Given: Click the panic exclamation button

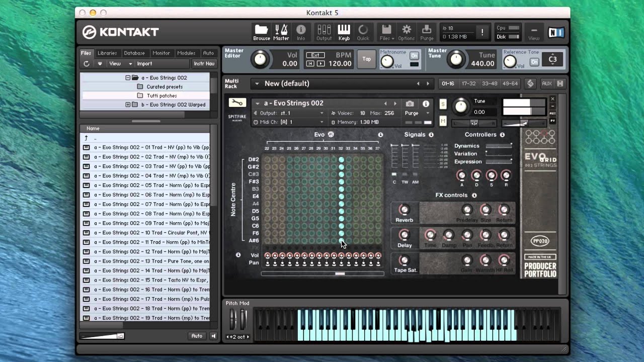Looking at the screenshot, I should click(482, 32).
